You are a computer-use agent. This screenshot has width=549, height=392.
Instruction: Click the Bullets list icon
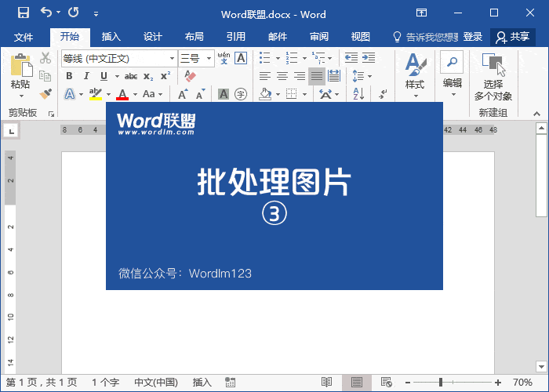pos(265,58)
